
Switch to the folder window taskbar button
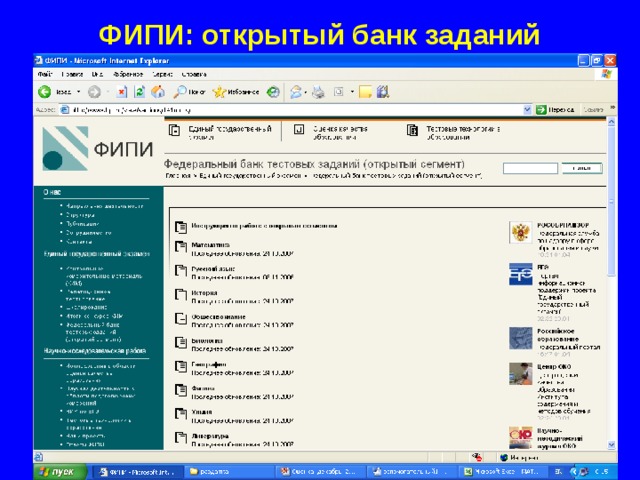(229, 472)
